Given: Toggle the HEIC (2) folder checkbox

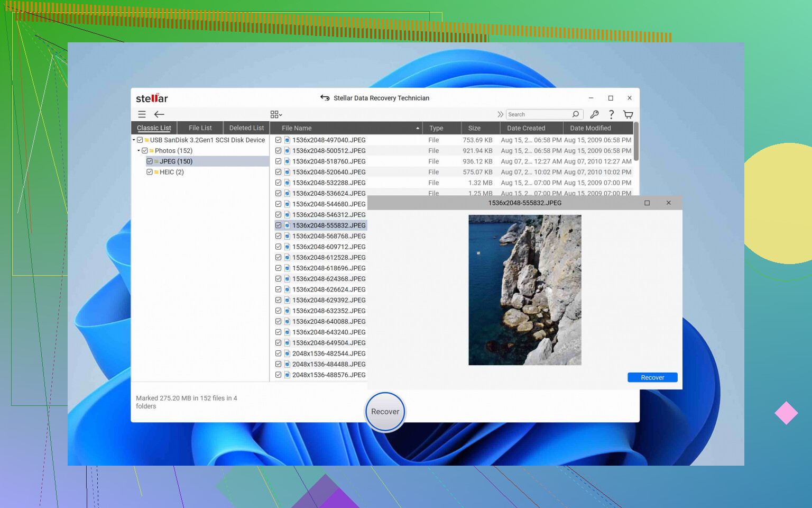Looking at the screenshot, I should [x=150, y=172].
